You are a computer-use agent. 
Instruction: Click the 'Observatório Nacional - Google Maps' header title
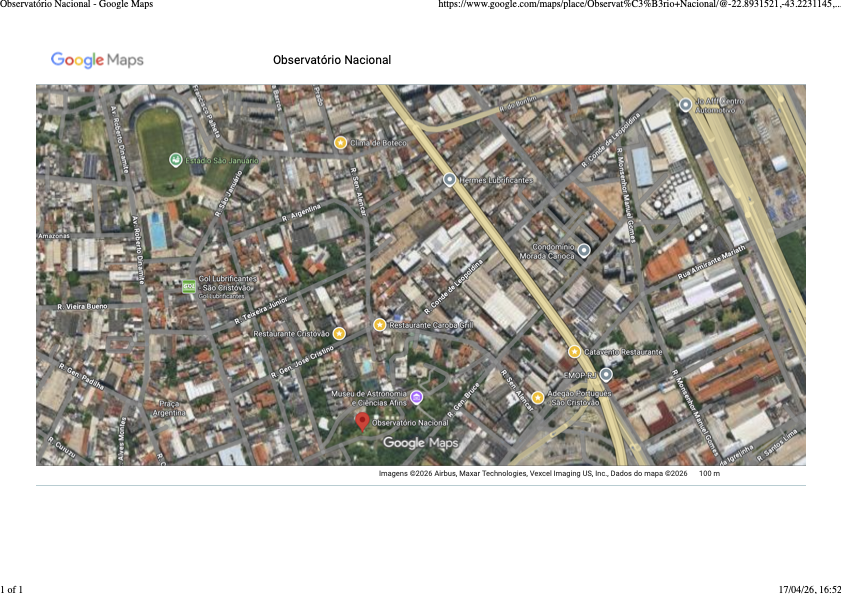coord(77,4)
